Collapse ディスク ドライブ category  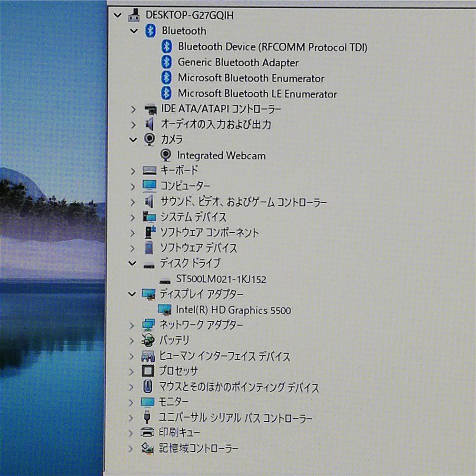[x=132, y=263]
